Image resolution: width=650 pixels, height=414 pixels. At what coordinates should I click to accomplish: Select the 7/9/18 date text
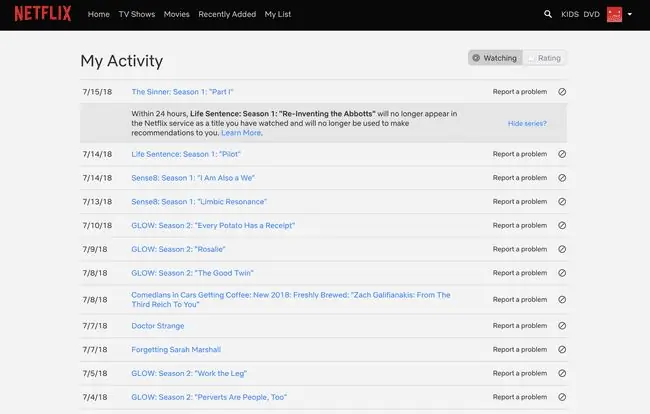pos(95,249)
